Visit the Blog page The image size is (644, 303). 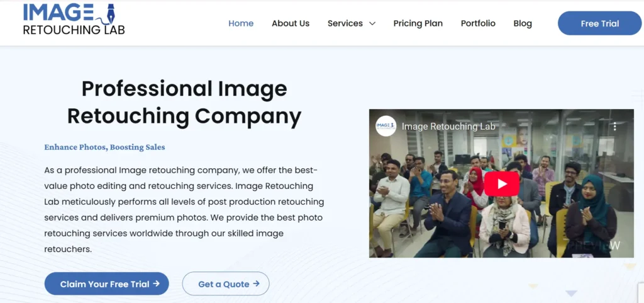point(523,23)
